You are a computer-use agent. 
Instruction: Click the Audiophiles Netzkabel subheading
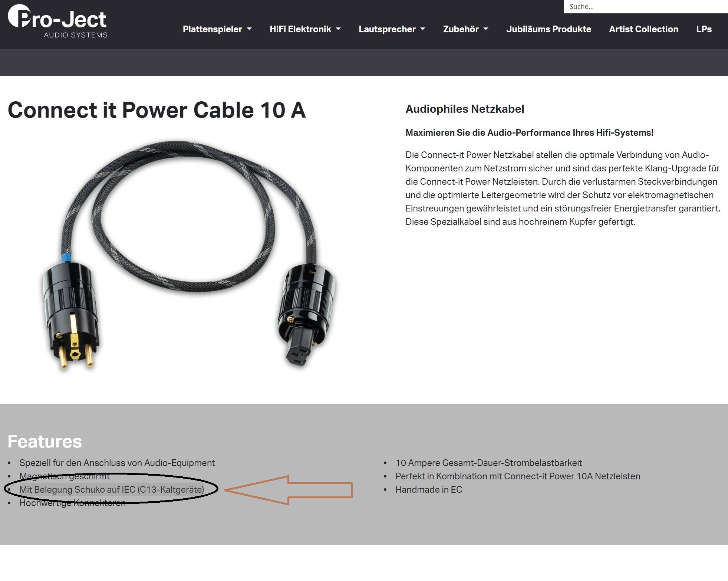coord(465,109)
